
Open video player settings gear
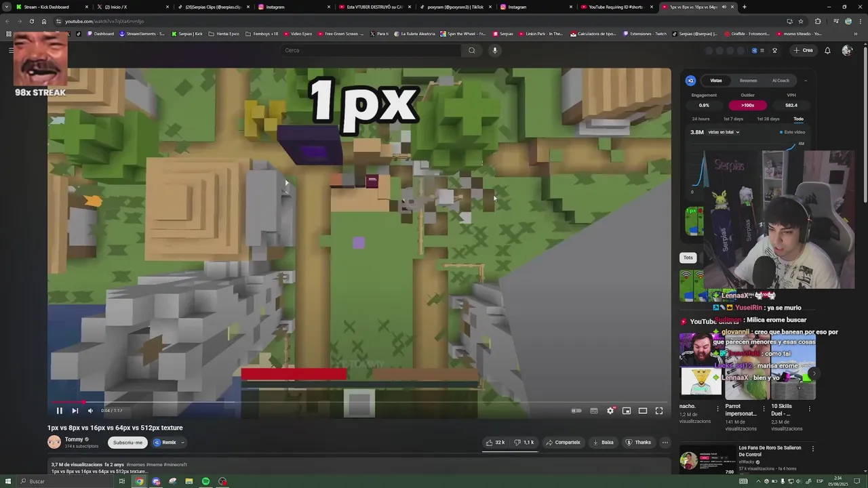[x=610, y=411]
